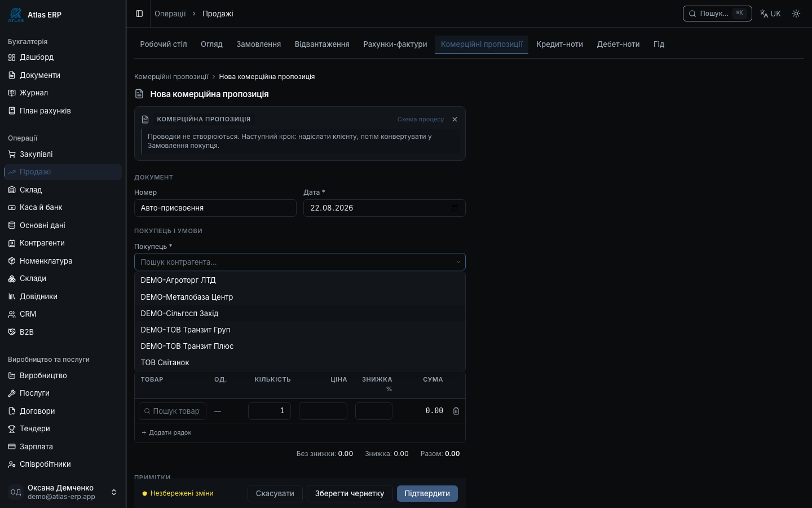Open Дашборд in the sidebar
The height and width of the screenshot is (508, 812).
(x=63, y=57)
